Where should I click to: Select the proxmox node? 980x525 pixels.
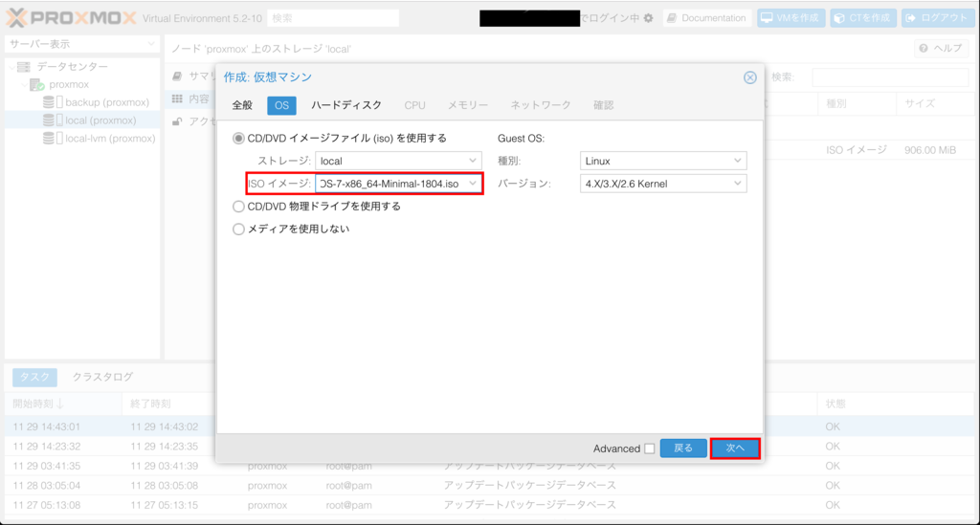point(69,84)
